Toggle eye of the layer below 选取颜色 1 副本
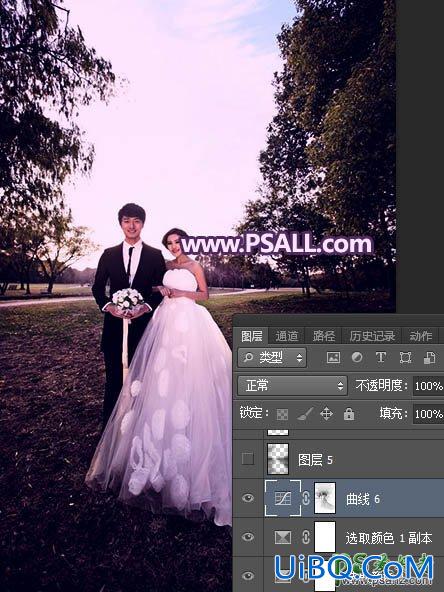This screenshot has width=444, height=592. (248, 576)
